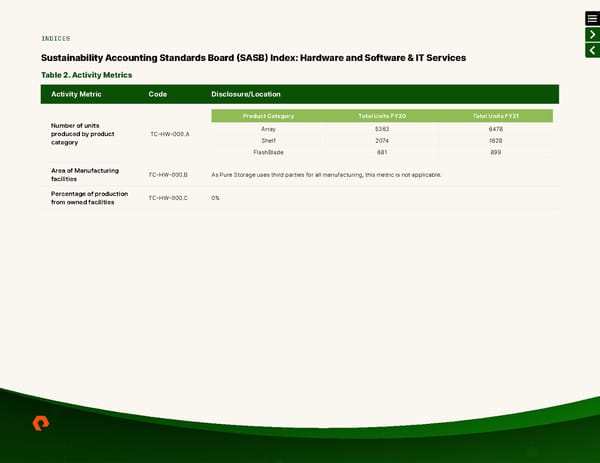The image size is (600, 463).
Task: Click the Product Category sub-header
Action: [268, 117]
